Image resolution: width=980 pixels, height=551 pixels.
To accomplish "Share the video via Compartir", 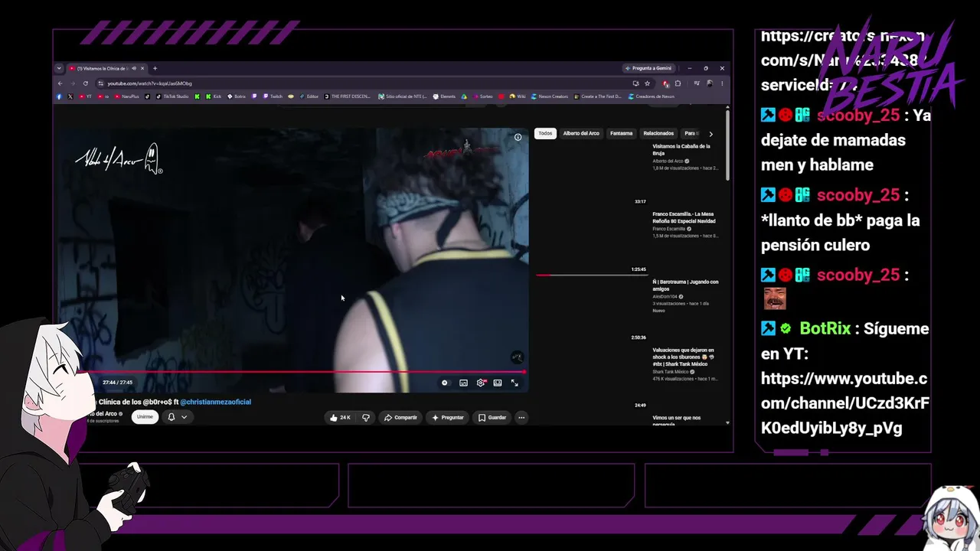I will pyautogui.click(x=400, y=418).
